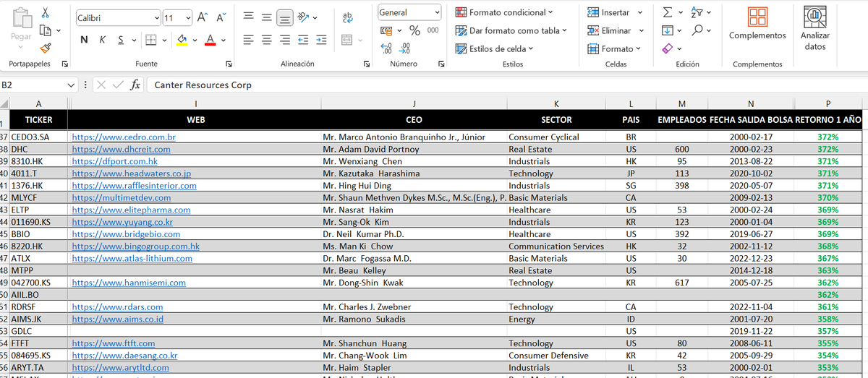Click the formula bar input field

(506, 85)
